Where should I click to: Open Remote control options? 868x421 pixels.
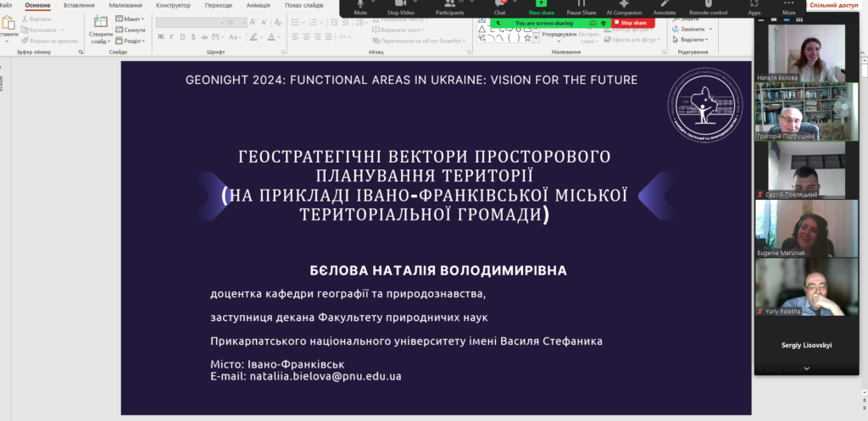click(708, 6)
